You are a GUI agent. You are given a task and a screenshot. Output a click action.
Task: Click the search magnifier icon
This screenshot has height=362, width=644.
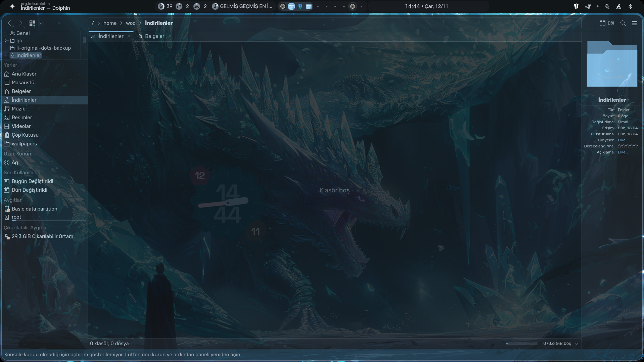tap(623, 23)
